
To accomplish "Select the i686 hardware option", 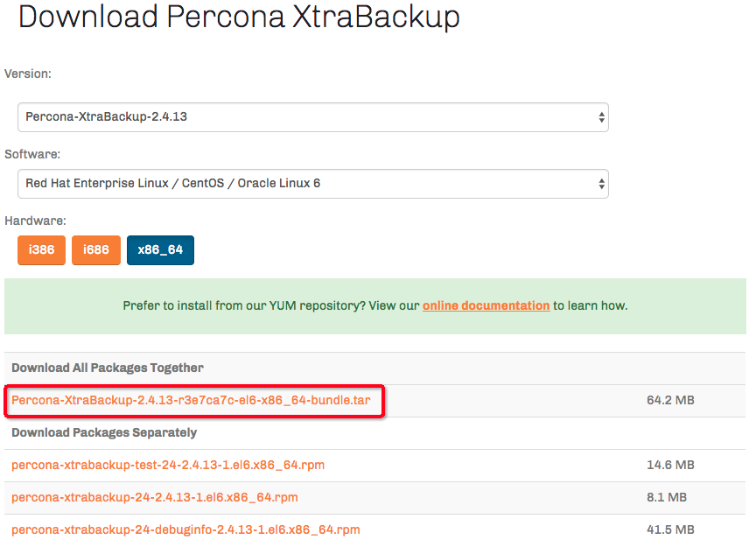I will point(96,250).
